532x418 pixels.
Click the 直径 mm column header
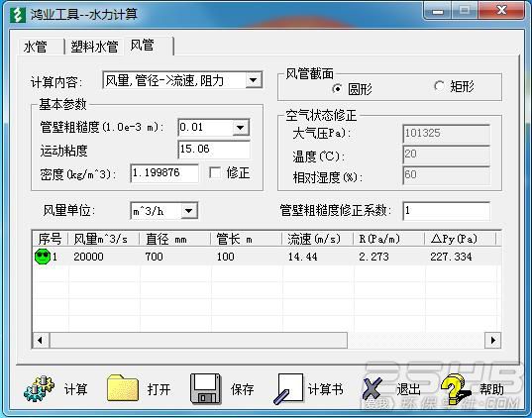point(166,240)
